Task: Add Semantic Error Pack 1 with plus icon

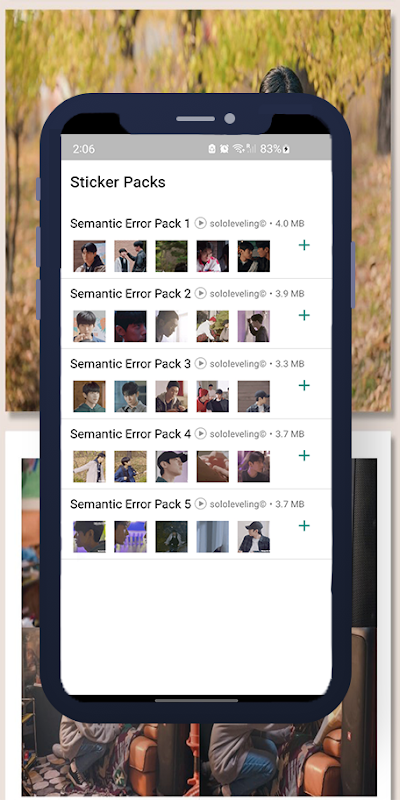Action: tap(304, 245)
